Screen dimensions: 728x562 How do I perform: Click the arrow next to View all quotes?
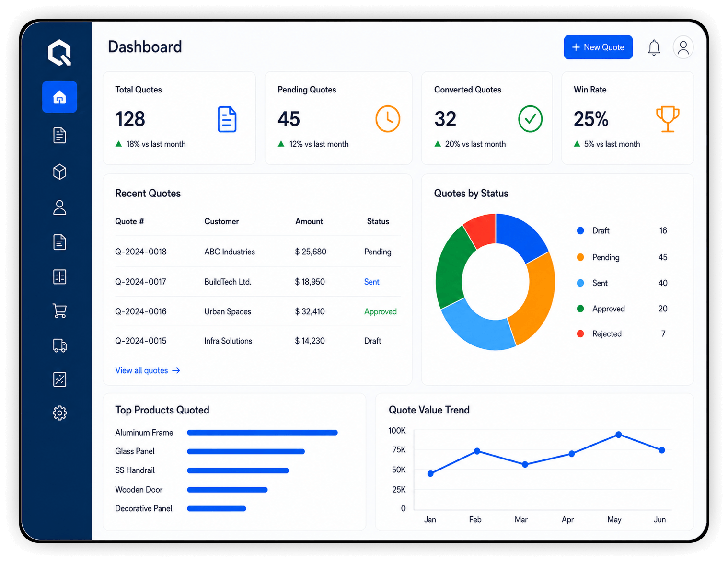tap(176, 370)
